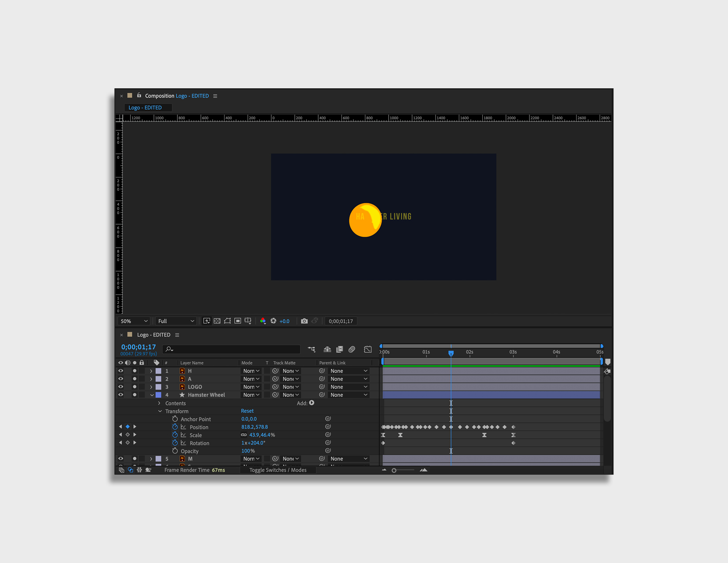Collapse the Transform group
The image size is (728, 563).
point(160,411)
